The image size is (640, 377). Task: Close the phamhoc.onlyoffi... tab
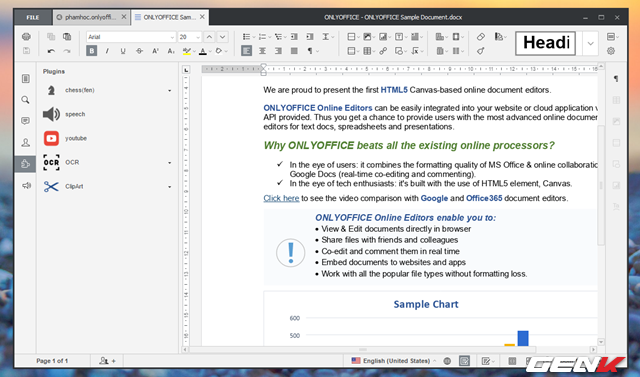tap(124, 17)
